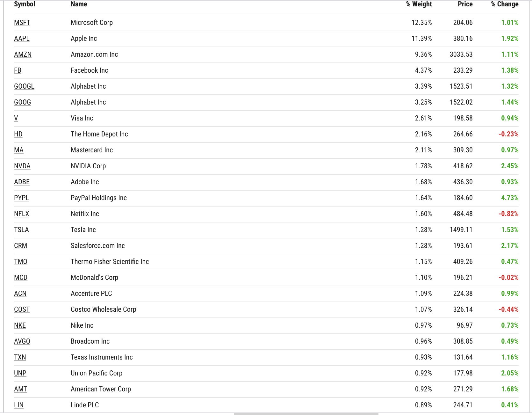This screenshot has width=532, height=415.
Task: Select the GOOG ticker link
Action: [x=22, y=102]
